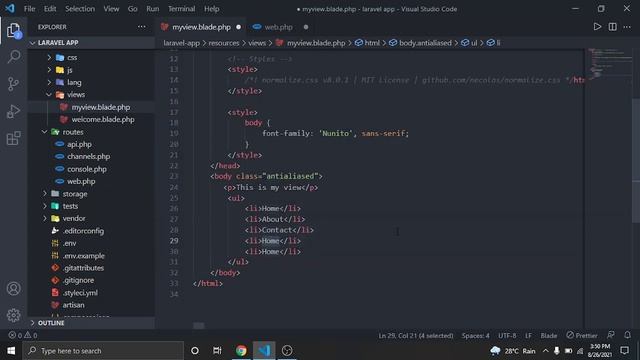Open the Explorer view in activity bar
Viewport: 640px width, 360px height.
13,30
